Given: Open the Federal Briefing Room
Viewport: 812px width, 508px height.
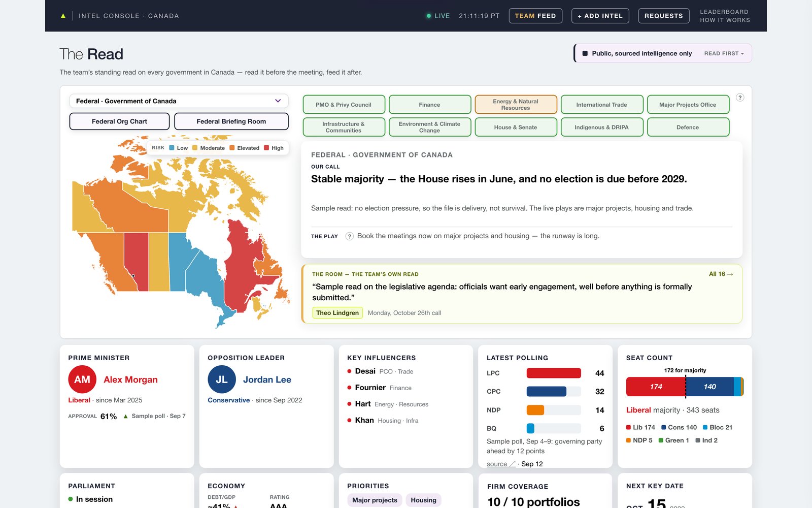Looking at the screenshot, I should [231, 121].
